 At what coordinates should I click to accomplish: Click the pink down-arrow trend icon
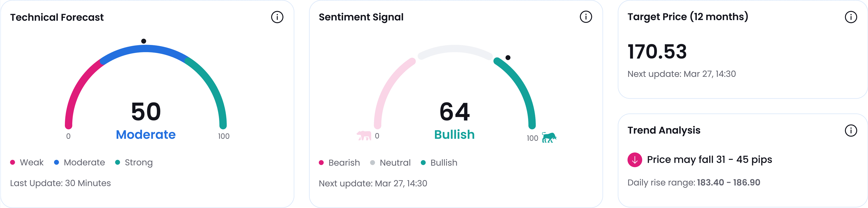click(634, 159)
